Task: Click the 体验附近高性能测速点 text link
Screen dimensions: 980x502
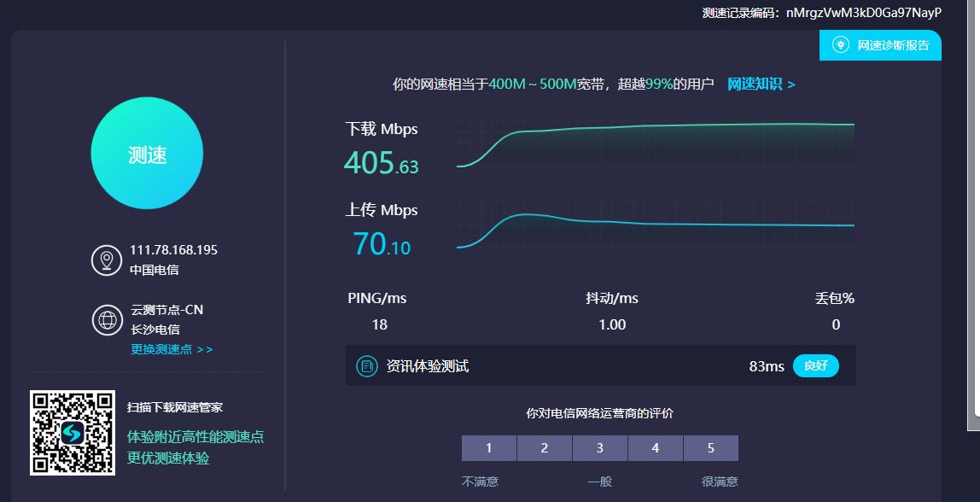Action: [195, 436]
